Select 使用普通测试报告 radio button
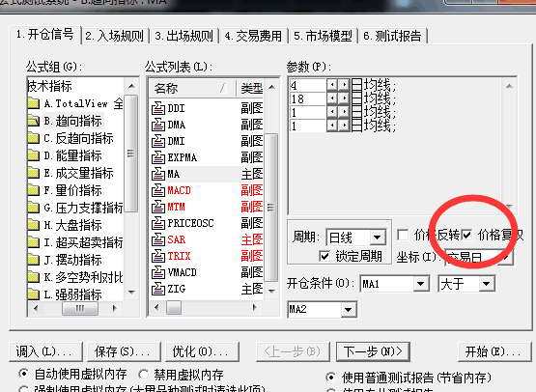 tap(331, 378)
